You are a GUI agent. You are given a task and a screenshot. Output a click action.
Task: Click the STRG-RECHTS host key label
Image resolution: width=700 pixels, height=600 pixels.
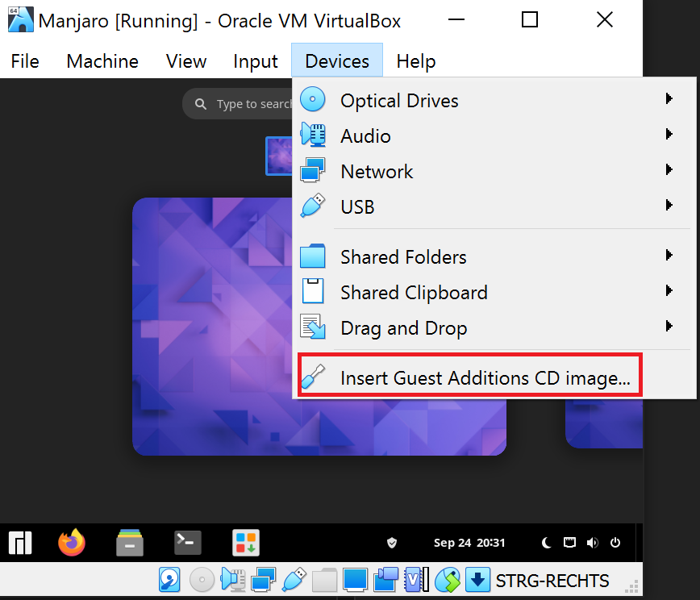coord(552,581)
